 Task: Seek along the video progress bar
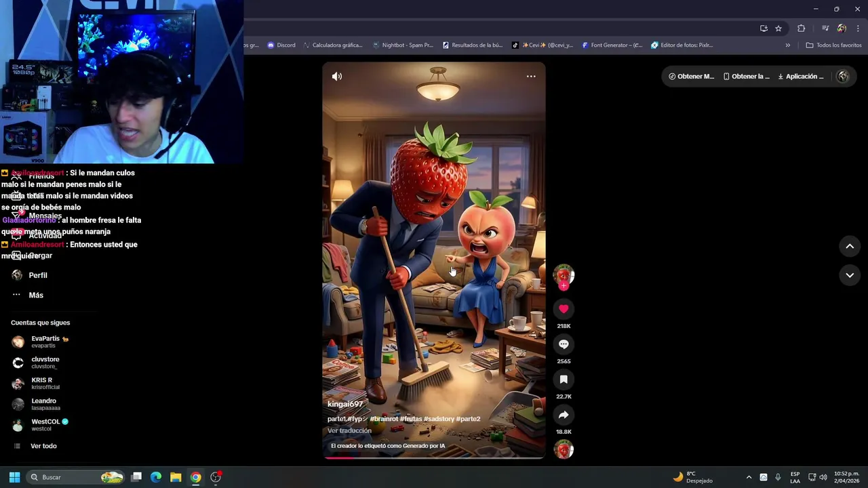tap(434, 457)
